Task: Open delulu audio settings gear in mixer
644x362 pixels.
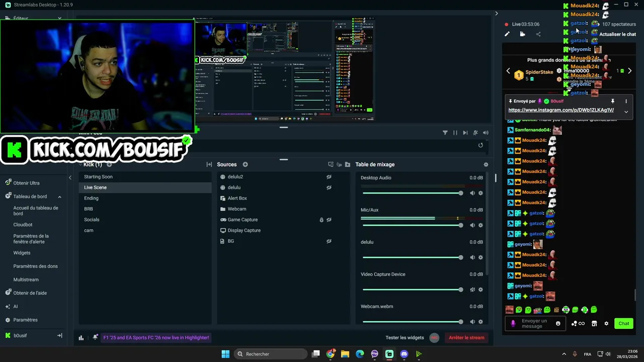Action: coord(480,257)
